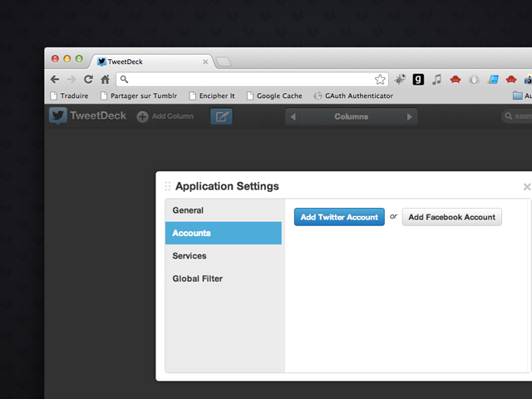Click the Add Column plus icon
Image resolution: width=532 pixels, height=399 pixels.
coord(142,116)
